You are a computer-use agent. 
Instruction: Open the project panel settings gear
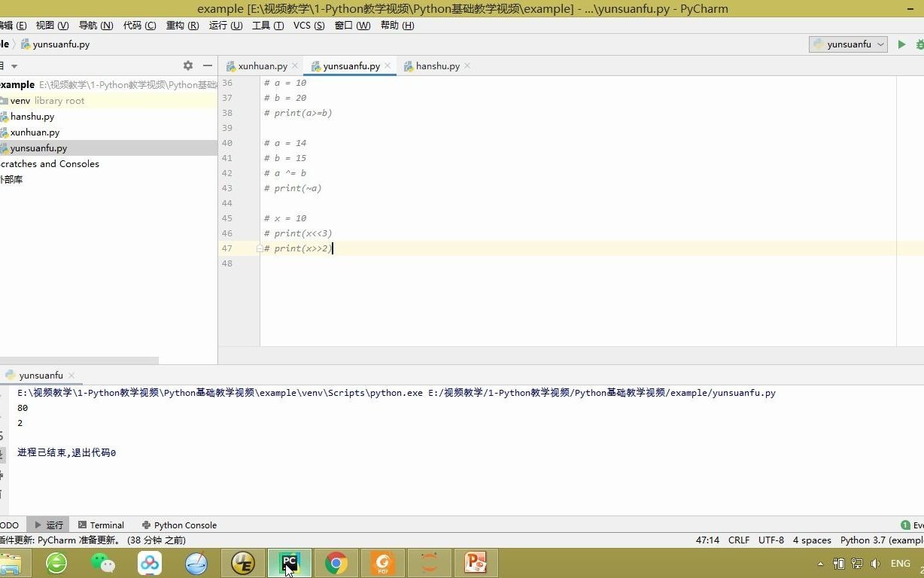click(x=187, y=65)
